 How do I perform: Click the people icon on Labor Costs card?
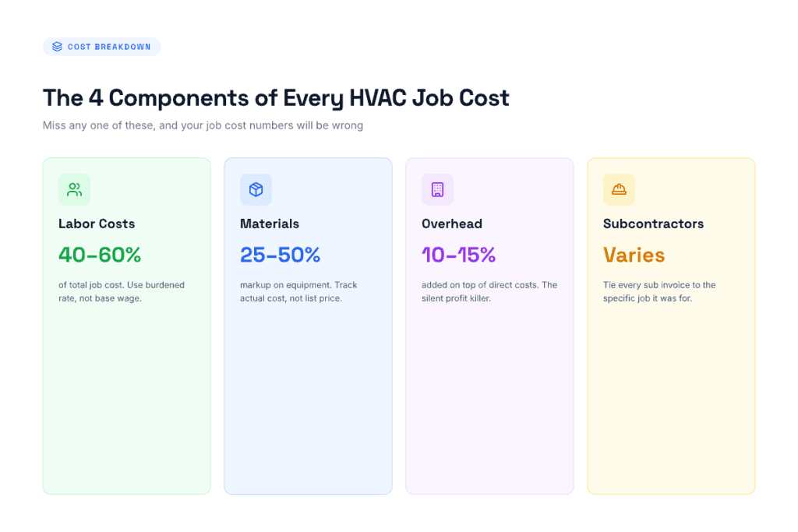pyautogui.click(x=74, y=189)
